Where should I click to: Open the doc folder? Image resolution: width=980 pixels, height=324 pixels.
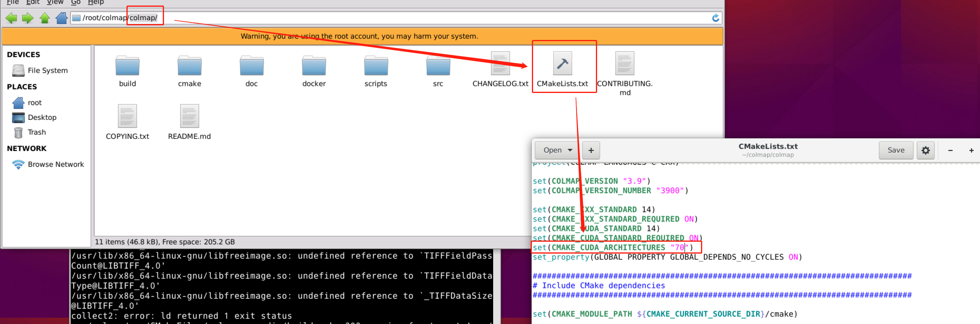[x=252, y=71]
